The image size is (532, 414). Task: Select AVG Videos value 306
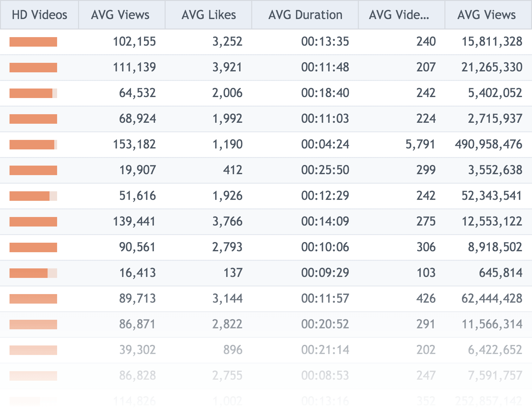pos(426,247)
